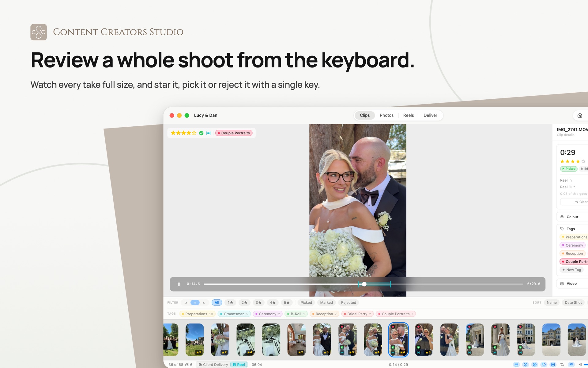Select the Clips tab
Viewport: 588px width, 368px height.
365,115
